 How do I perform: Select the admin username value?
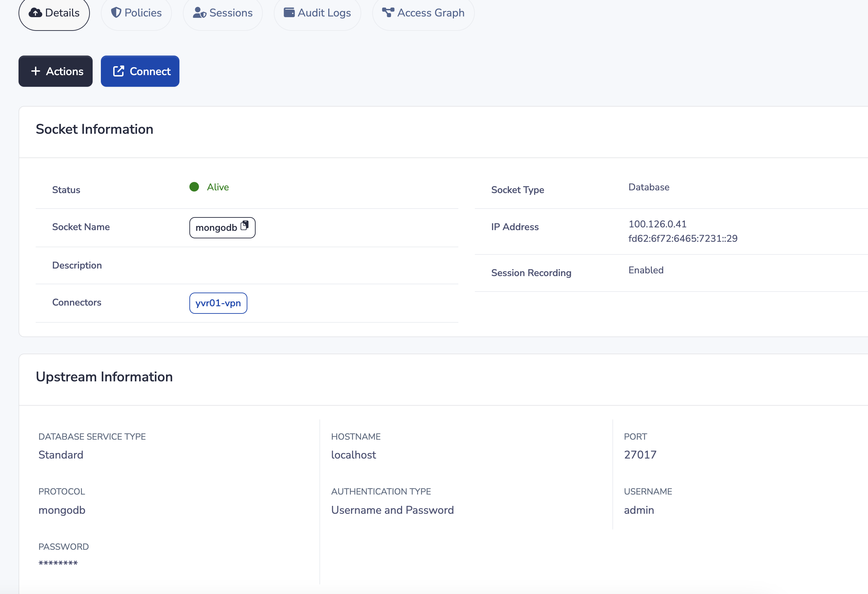[639, 510]
